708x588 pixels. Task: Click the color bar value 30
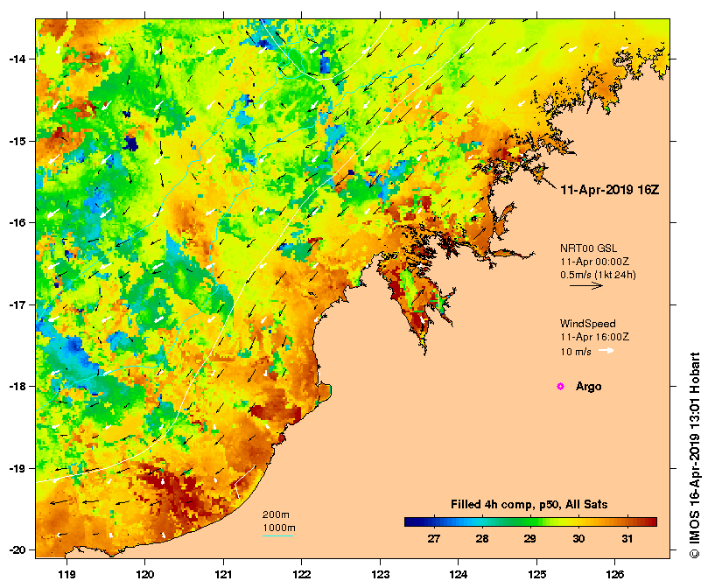(578, 538)
